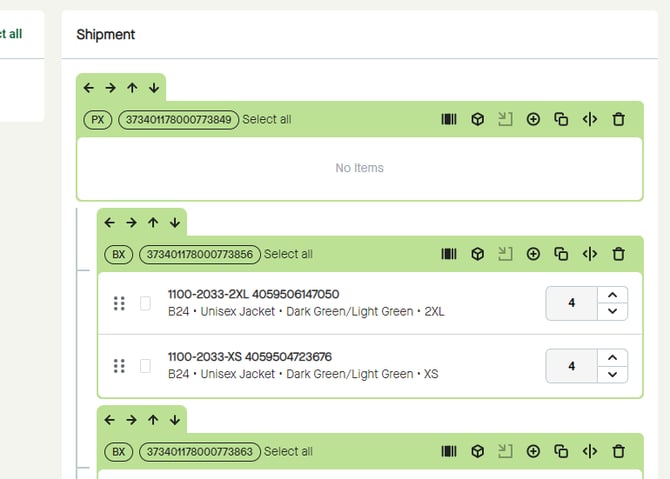Screen dimensions: 670x479
Task: Click Select all on BX 373401178000773856
Action: tap(288, 254)
